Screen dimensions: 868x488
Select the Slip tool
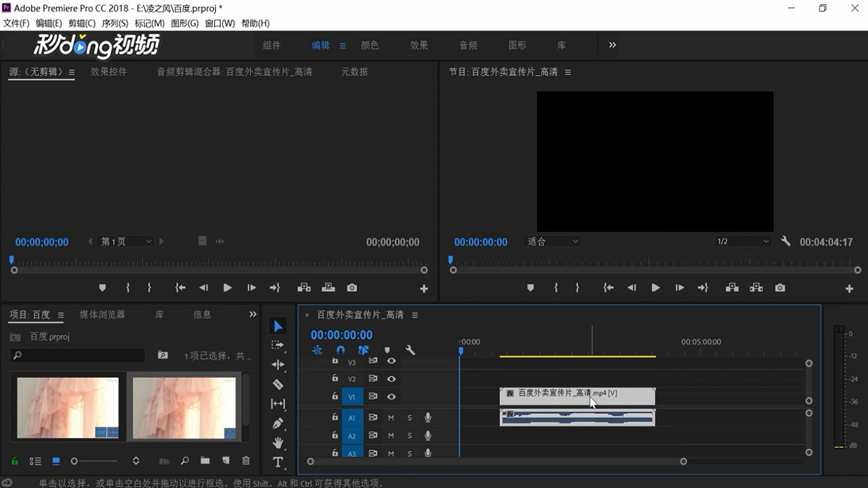(x=278, y=404)
